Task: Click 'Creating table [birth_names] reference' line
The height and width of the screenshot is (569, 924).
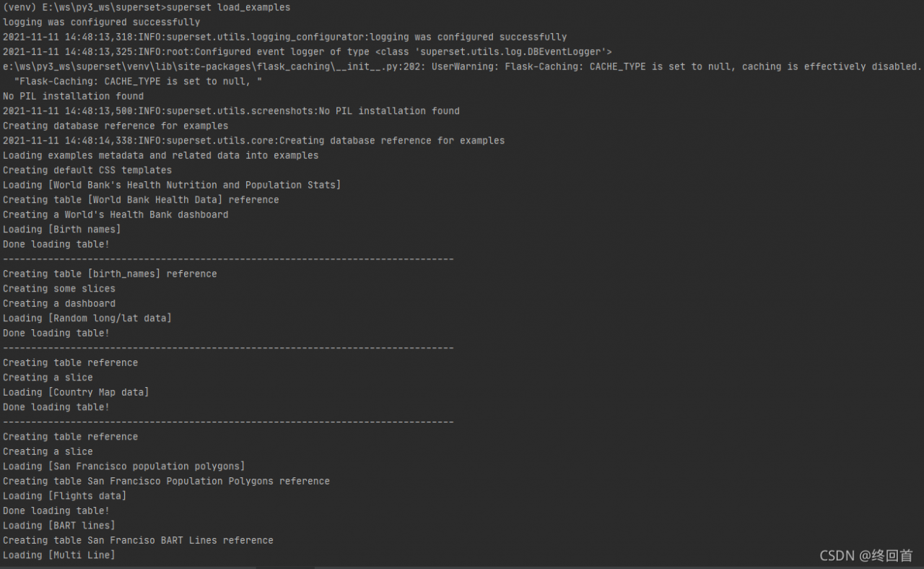Action: 110,274
